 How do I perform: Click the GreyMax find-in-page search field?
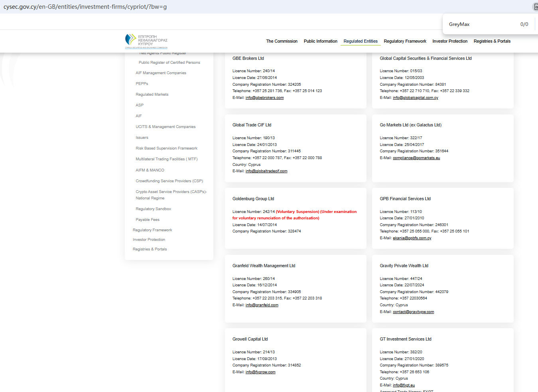coord(479,24)
